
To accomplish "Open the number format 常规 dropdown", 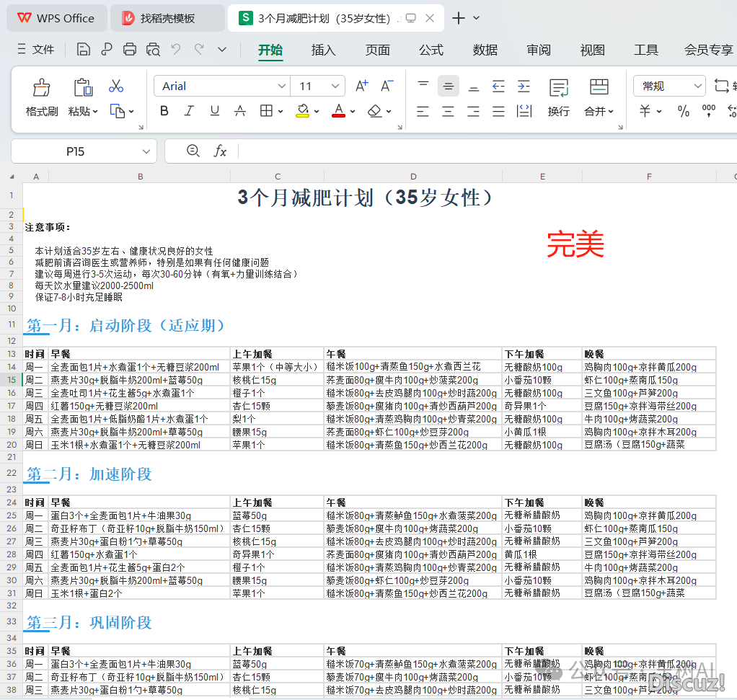I will point(697,86).
